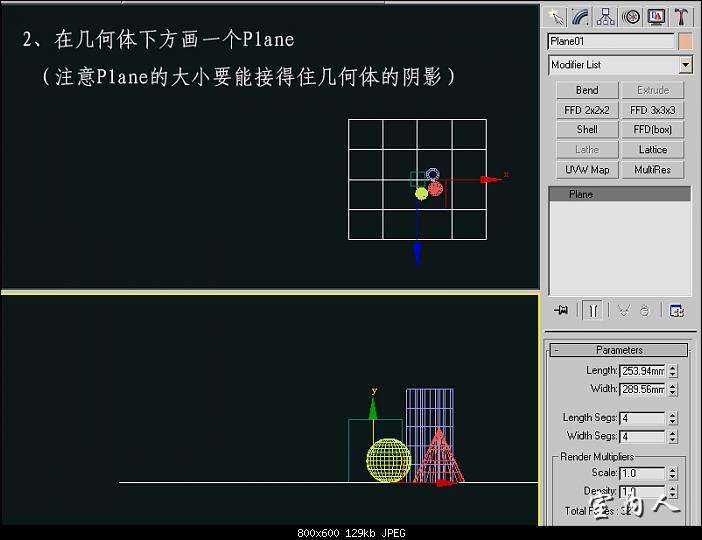
Task: Apply the Shell modifier
Action: tap(587, 129)
